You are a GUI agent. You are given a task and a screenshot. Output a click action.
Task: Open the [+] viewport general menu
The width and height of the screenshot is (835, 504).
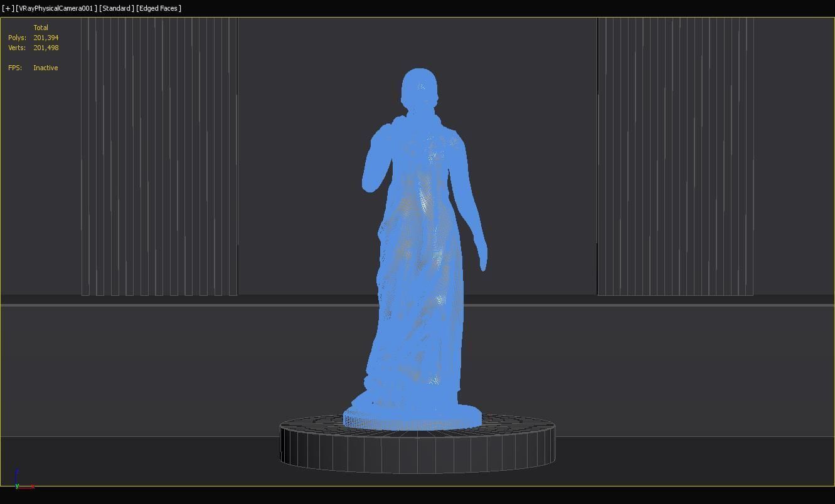tap(8, 8)
